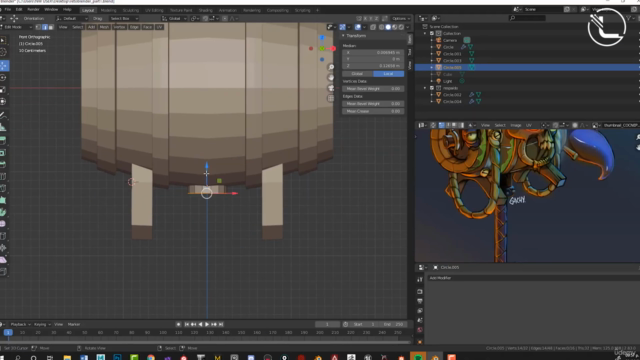Switch perspective/orthographic with the grid gizmo
The width and height of the screenshot is (640, 360).
[x=331, y=98]
